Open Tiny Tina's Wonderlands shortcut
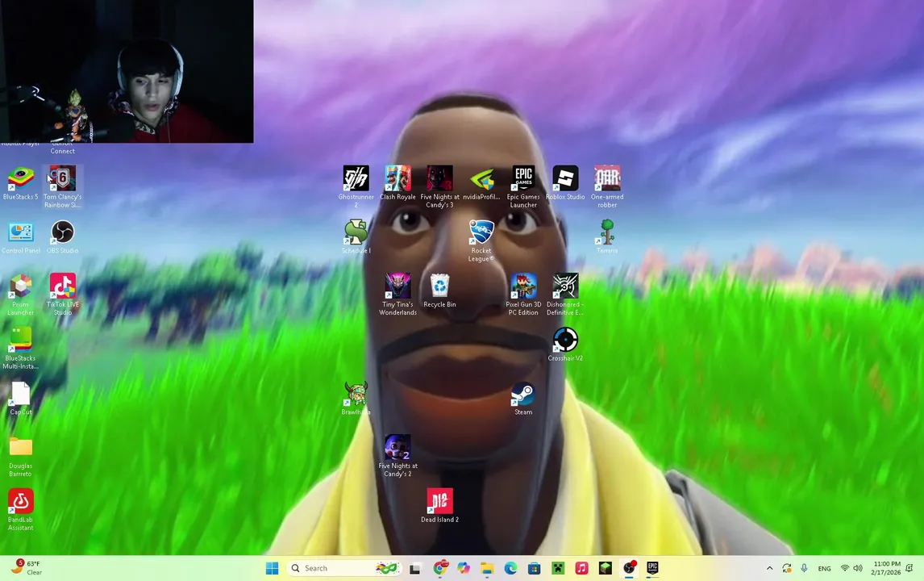 [x=397, y=295]
